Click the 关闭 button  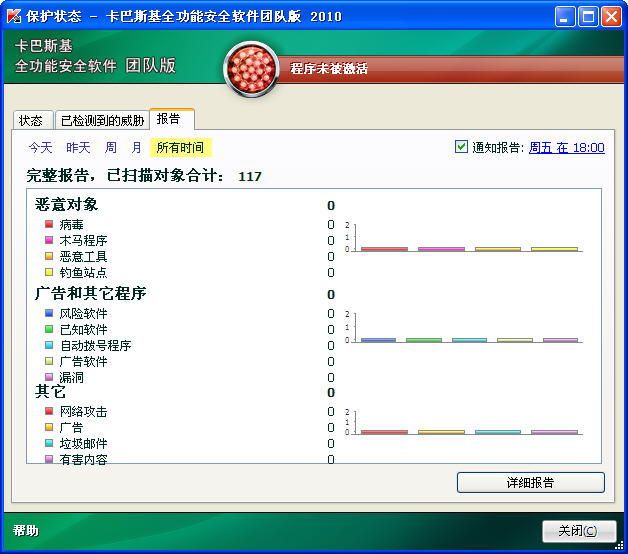(578, 531)
